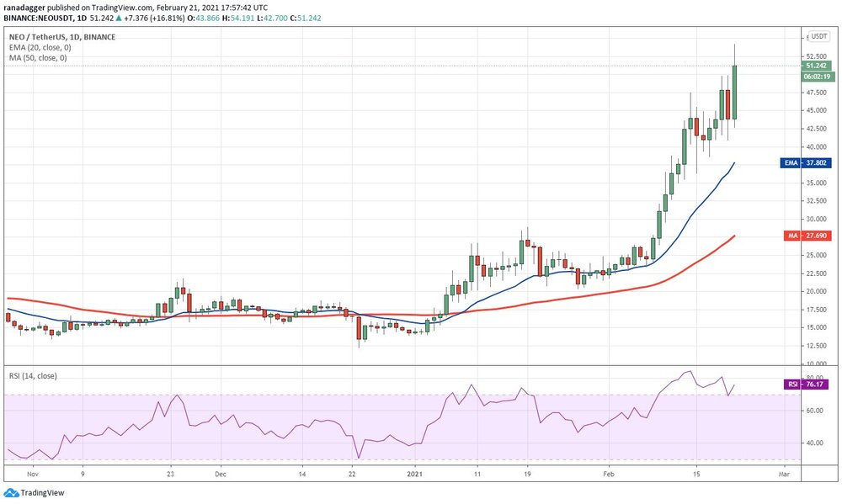The image size is (842, 504).
Task: Click the green 51.242 current price tag
Action: [x=817, y=66]
